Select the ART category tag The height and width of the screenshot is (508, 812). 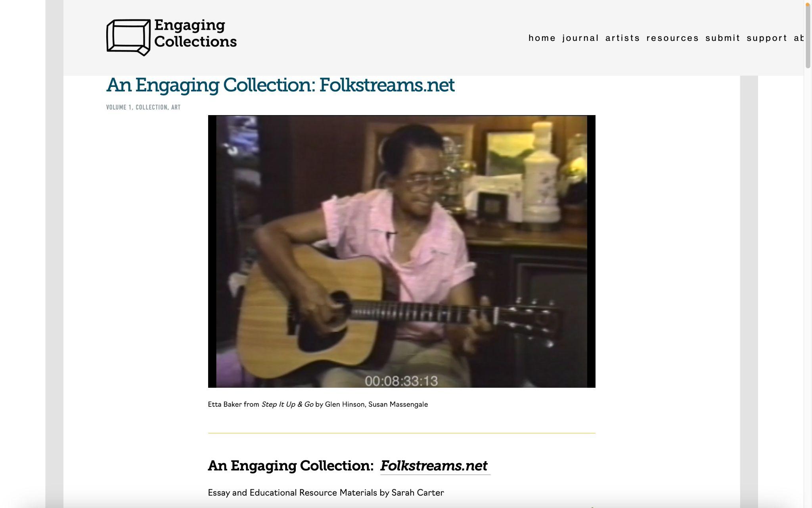tap(176, 107)
